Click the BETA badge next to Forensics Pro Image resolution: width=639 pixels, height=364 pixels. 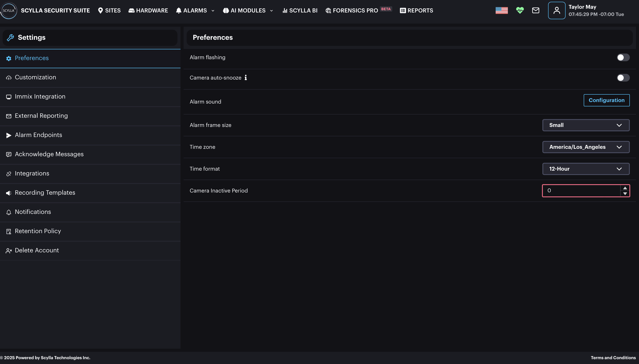pos(386,9)
